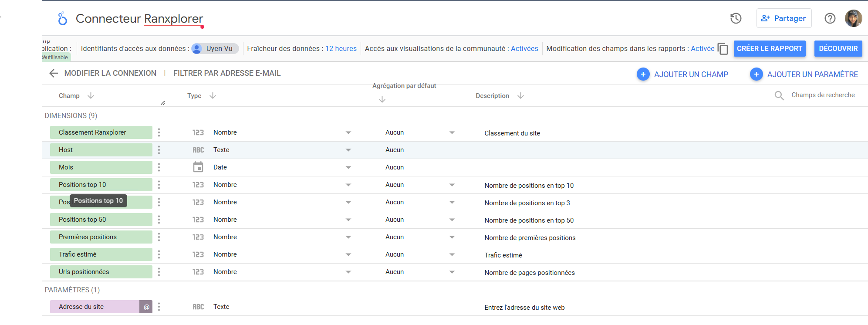Go back with the left arrow icon
This screenshot has height=325, width=868.
pos(54,73)
